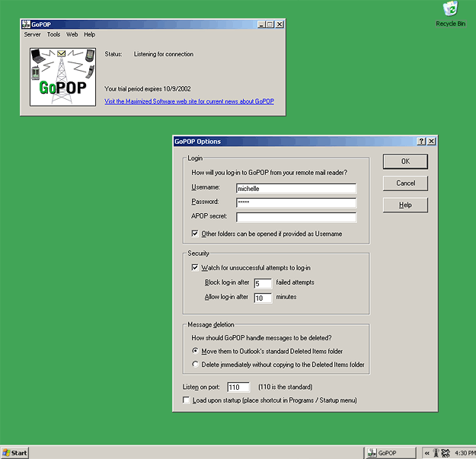The width and height of the screenshot is (476, 459).
Task: Click the trial period expires text
Action: click(148, 89)
